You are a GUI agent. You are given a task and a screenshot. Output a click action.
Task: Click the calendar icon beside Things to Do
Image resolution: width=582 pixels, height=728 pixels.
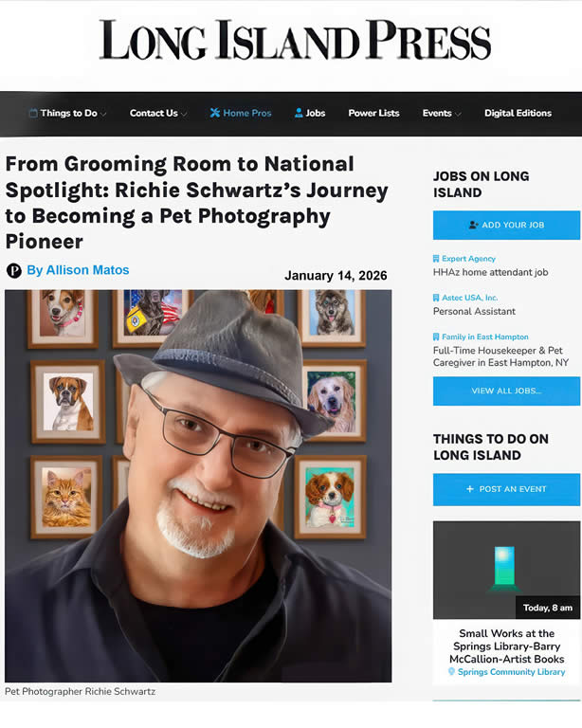pyautogui.click(x=33, y=113)
